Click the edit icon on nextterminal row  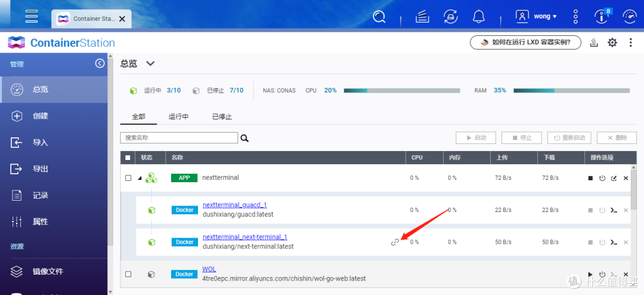coord(614,178)
